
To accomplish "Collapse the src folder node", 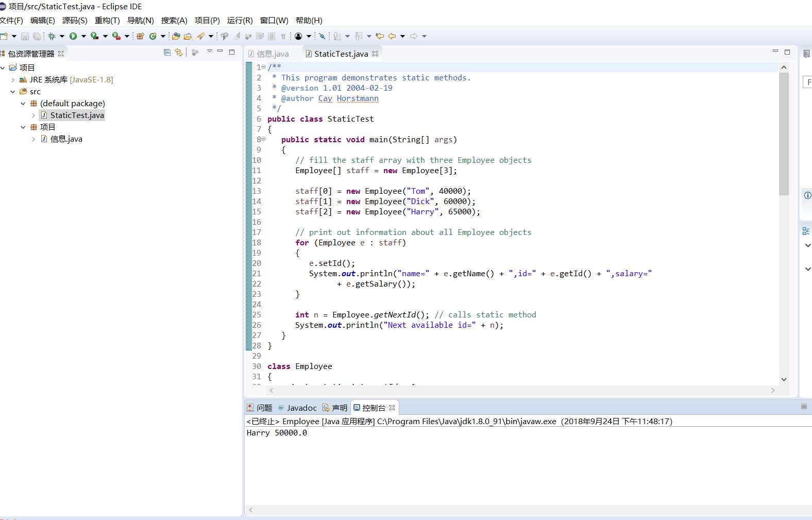I will click(13, 92).
